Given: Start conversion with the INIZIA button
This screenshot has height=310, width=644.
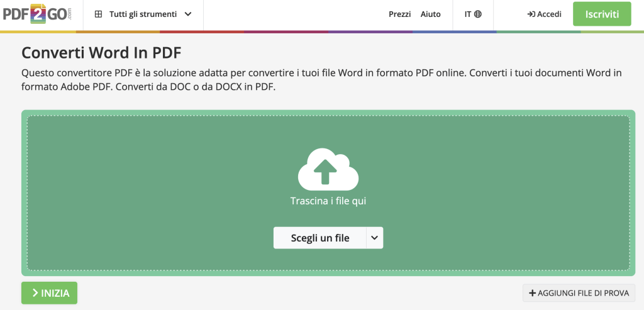Looking at the screenshot, I should (x=49, y=293).
